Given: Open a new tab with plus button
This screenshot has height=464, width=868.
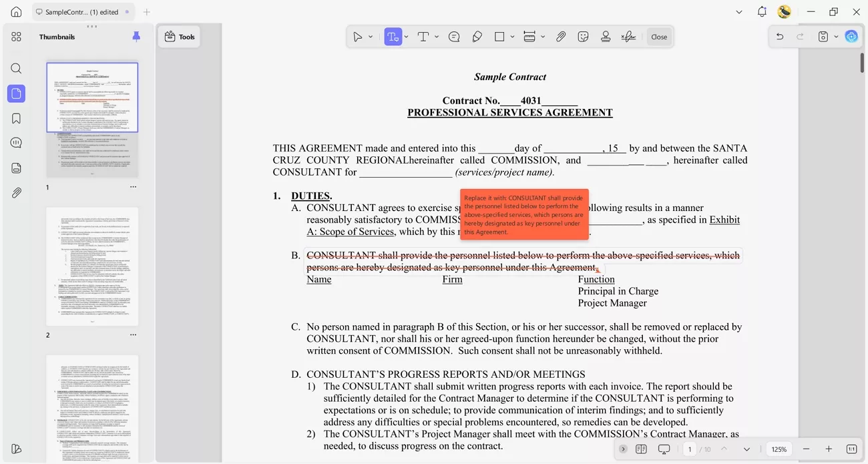Looking at the screenshot, I should pos(147,12).
